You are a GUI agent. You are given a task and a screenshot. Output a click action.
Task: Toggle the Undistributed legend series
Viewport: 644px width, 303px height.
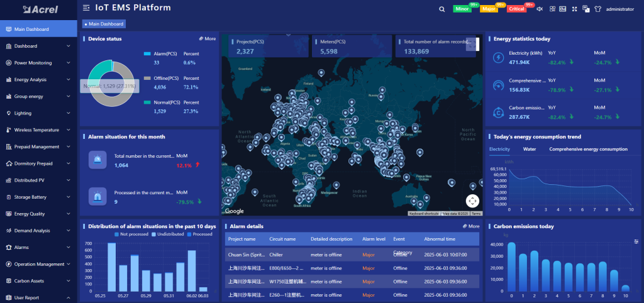click(x=167, y=234)
